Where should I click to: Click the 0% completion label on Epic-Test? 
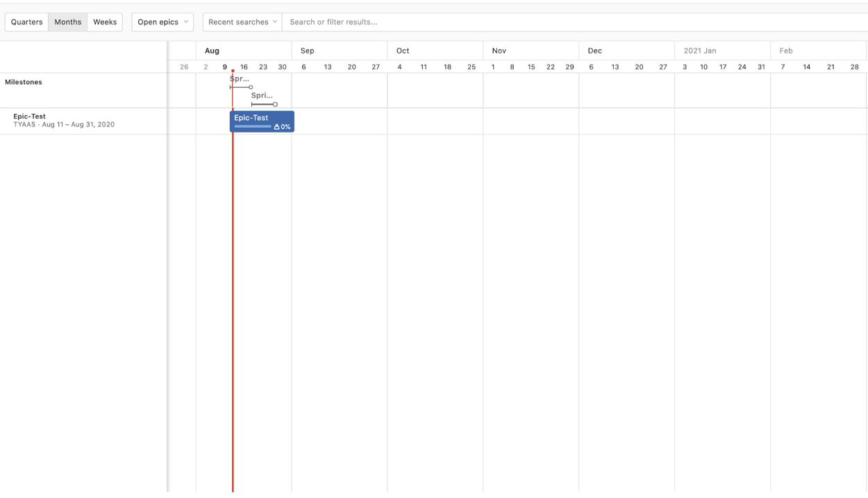[x=285, y=127]
